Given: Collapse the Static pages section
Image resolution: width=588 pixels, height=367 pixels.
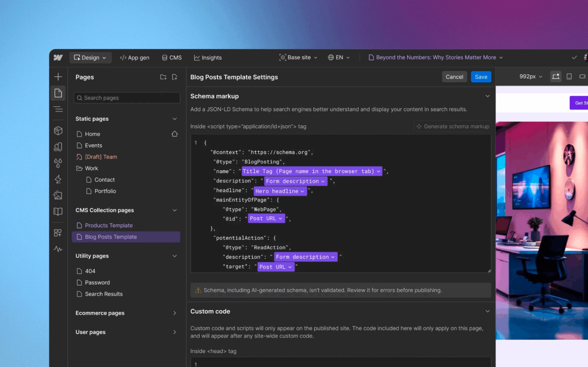Looking at the screenshot, I should pyautogui.click(x=175, y=119).
